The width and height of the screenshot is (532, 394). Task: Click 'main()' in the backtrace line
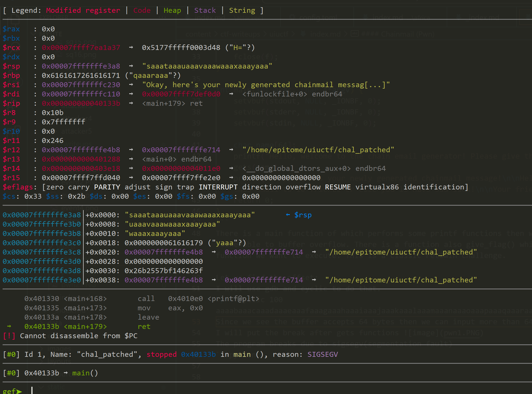click(x=85, y=373)
